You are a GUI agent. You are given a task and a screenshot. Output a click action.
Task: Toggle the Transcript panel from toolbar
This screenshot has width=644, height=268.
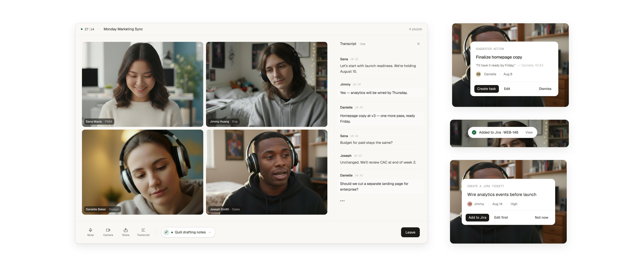point(143,232)
